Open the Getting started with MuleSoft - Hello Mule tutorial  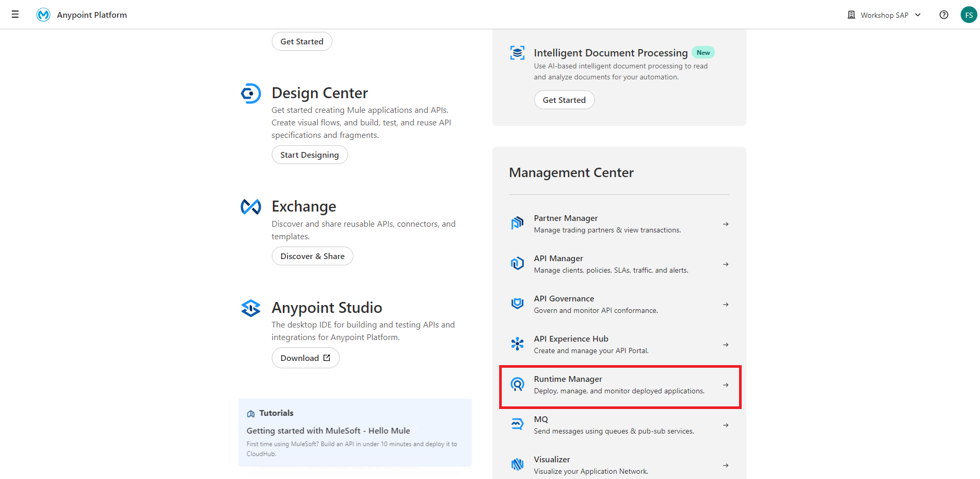click(328, 430)
